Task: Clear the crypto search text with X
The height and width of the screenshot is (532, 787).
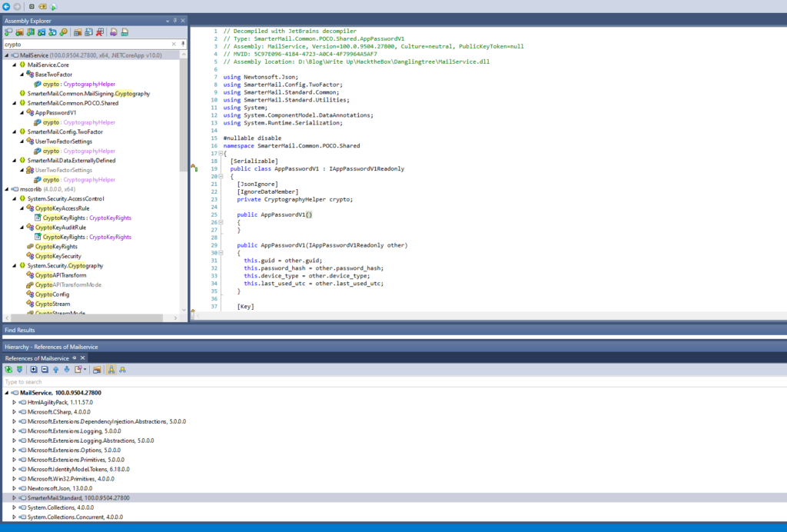Action: point(174,44)
